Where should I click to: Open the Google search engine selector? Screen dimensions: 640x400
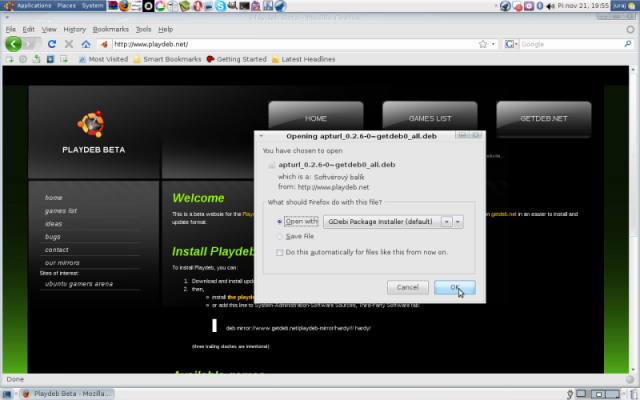pyautogui.click(x=511, y=44)
